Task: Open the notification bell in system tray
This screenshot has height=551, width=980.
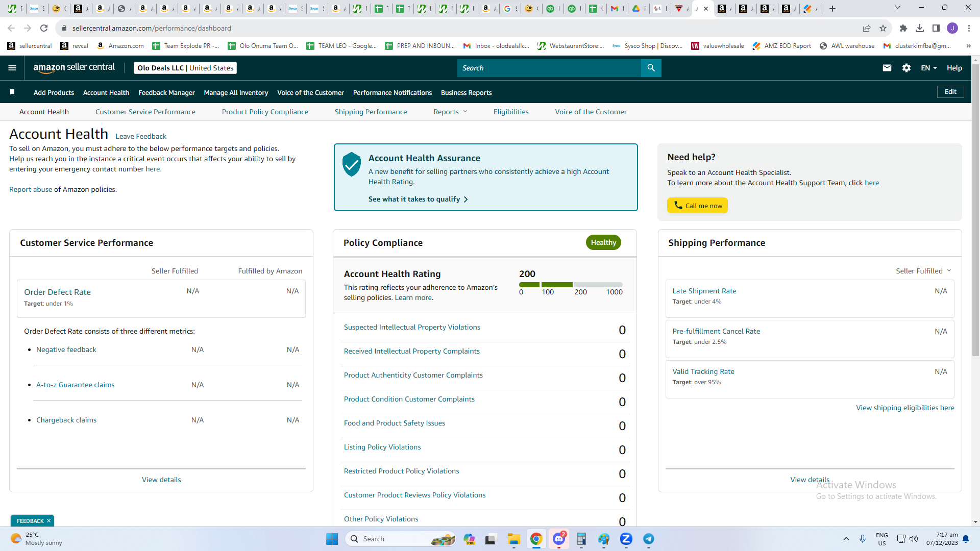Action: (x=966, y=539)
